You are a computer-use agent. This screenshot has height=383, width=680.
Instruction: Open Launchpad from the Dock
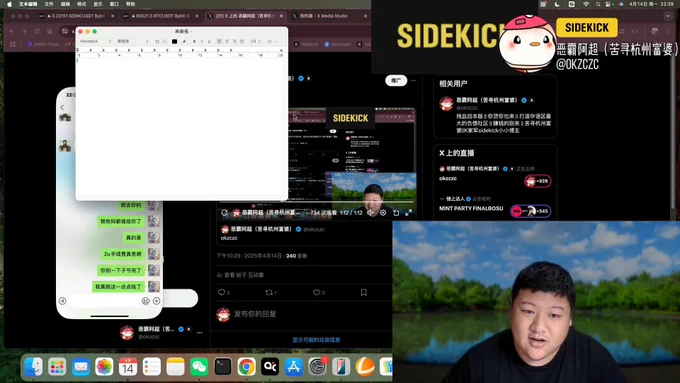pyautogui.click(x=57, y=367)
